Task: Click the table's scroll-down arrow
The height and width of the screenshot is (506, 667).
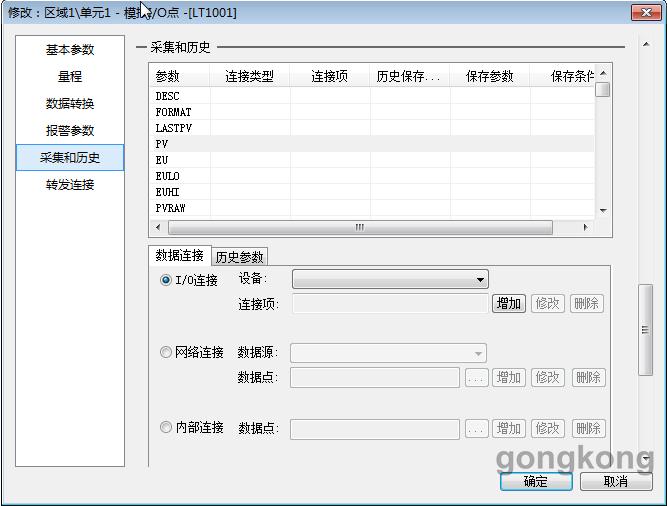Action: [x=603, y=210]
